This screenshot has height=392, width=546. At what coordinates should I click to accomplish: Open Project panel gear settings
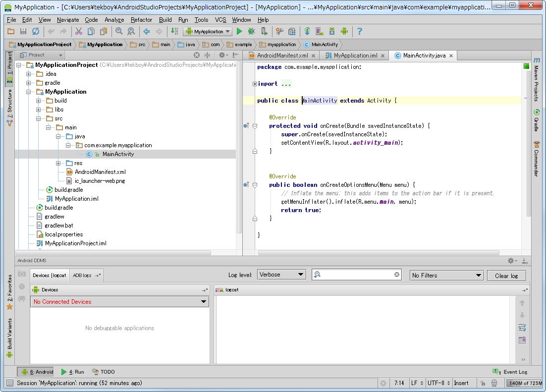[222, 55]
